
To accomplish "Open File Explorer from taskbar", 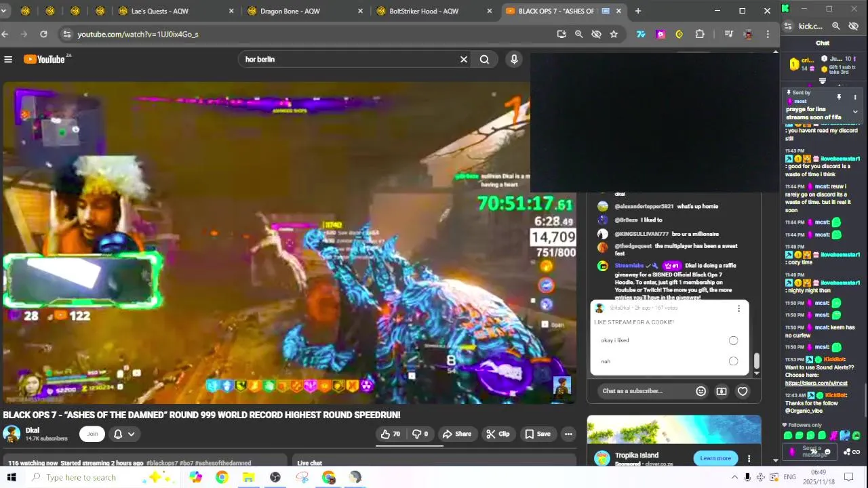I will 248,477.
